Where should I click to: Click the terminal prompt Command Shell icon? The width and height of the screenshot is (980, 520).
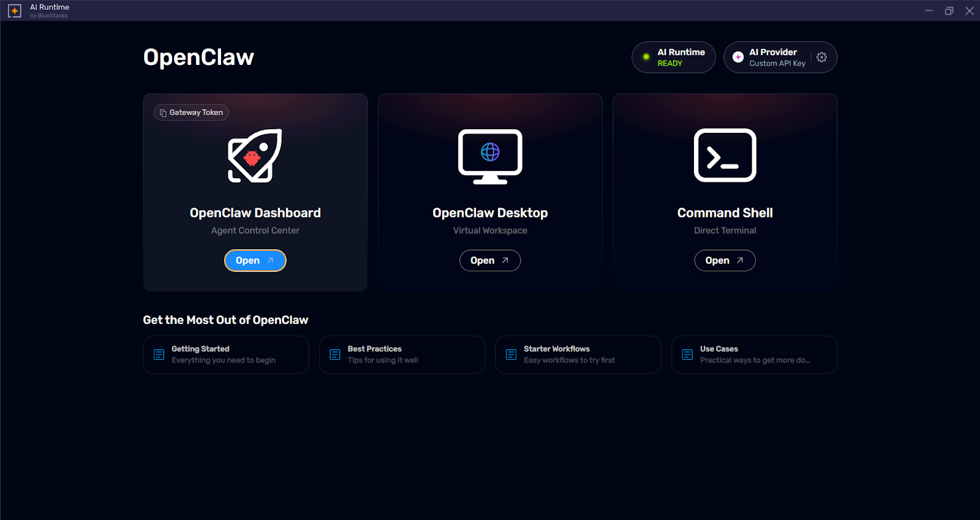(x=725, y=155)
